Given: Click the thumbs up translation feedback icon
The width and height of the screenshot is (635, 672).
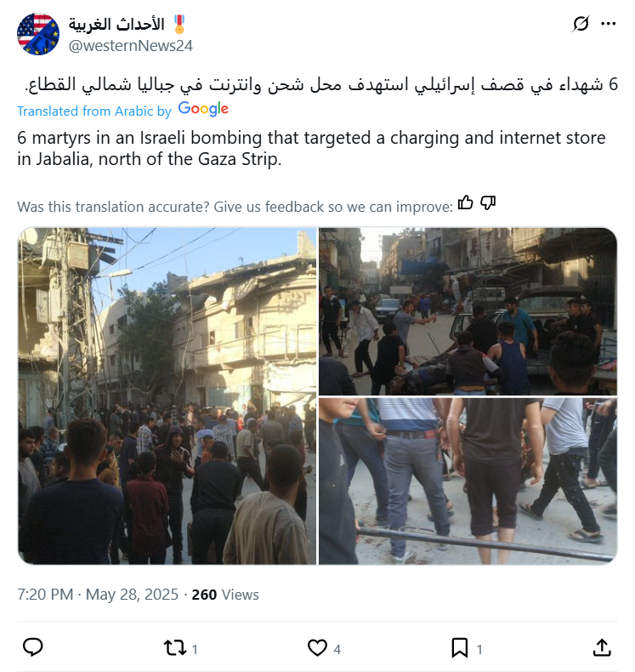Looking at the screenshot, I should 466,202.
